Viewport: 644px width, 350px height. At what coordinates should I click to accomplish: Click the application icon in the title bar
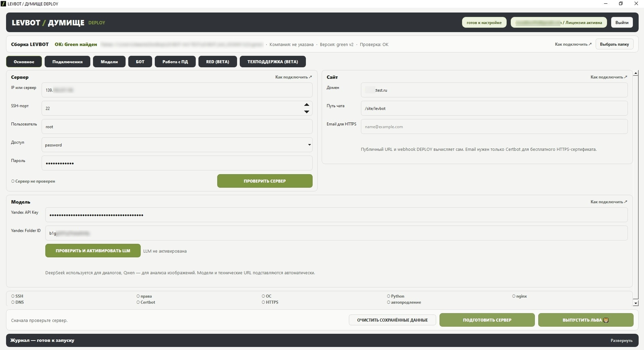pos(3,4)
